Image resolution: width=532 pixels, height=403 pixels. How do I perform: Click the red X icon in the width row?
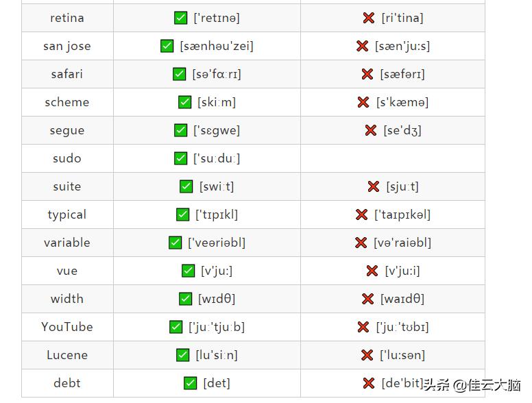point(367,299)
